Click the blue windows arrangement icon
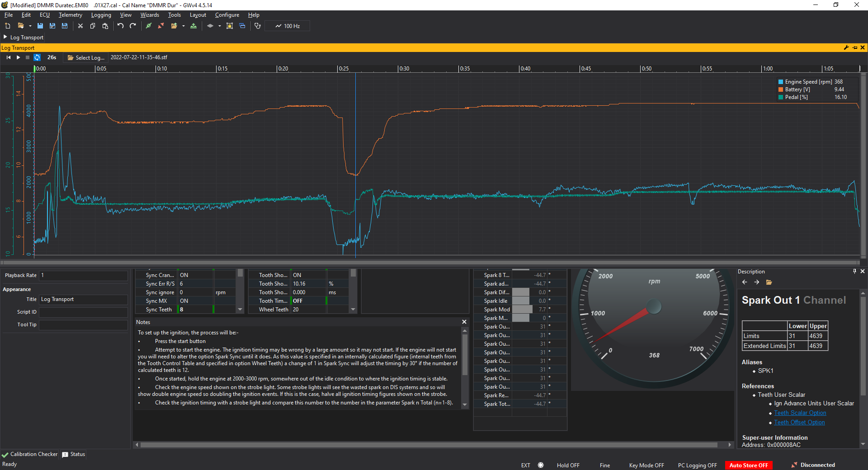Screen dimensions: 868x470 [x=242, y=26]
